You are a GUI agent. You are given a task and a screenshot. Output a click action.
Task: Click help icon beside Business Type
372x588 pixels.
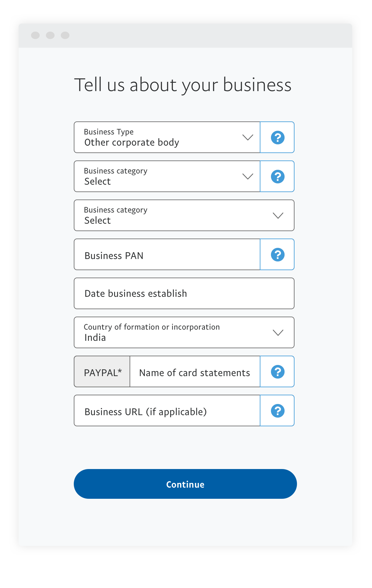point(277,138)
